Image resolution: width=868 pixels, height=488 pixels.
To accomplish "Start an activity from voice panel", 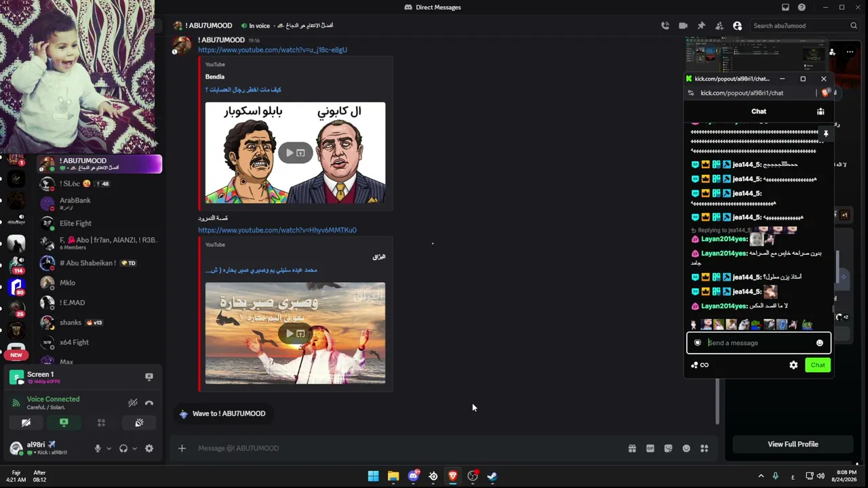I will pyautogui.click(x=101, y=422).
